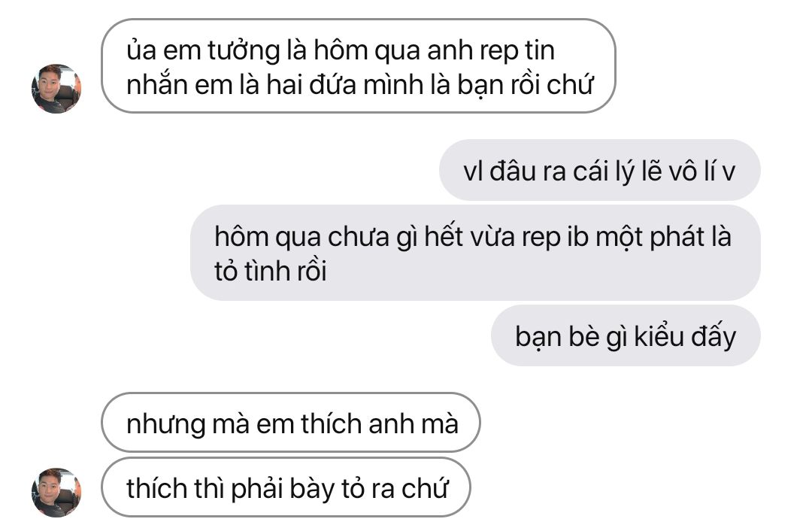Tap the "nhưng mà em thích anh mà" bubble
Viewport: 812px width, 525px height.
290,423
